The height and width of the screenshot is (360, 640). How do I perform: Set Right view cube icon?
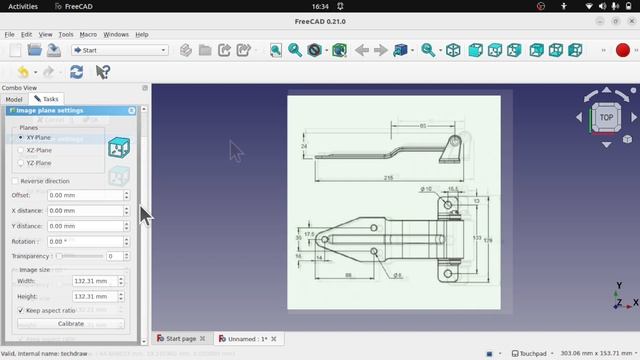(514, 50)
